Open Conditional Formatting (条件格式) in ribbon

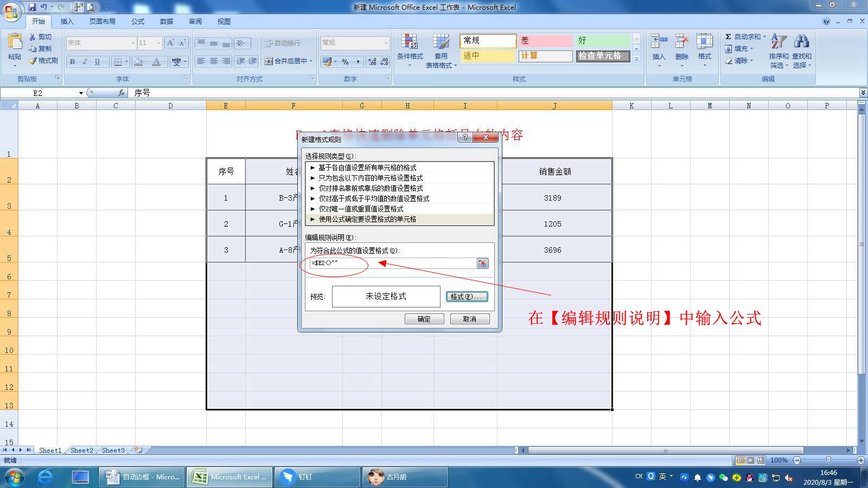click(x=410, y=49)
